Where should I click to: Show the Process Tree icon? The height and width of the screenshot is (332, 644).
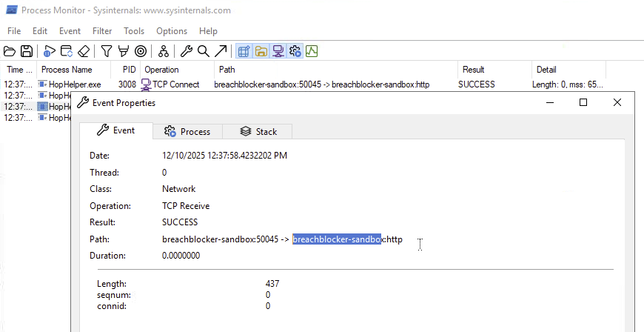164,51
